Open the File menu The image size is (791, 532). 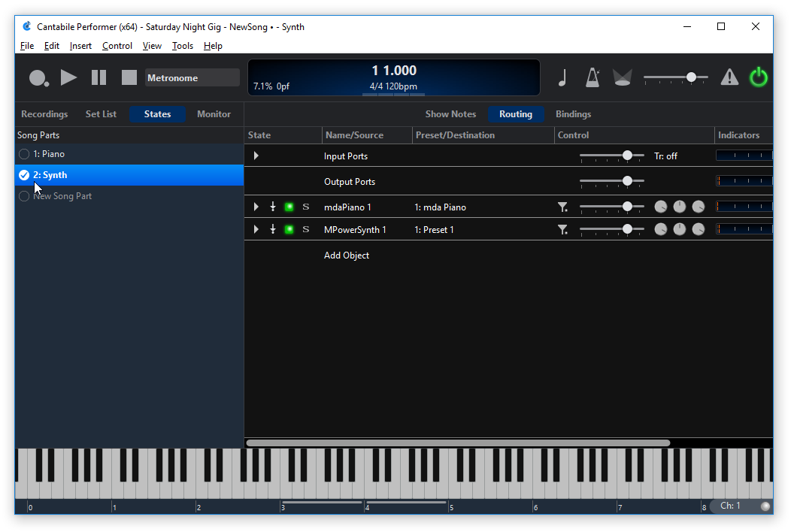point(27,46)
